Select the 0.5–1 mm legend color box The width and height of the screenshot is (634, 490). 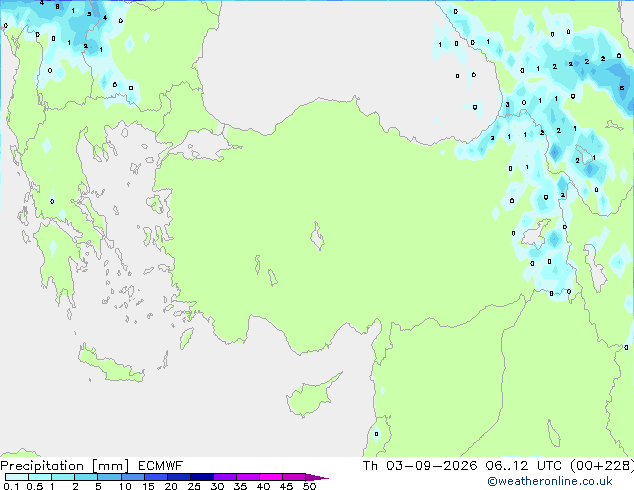pos(40,477)
